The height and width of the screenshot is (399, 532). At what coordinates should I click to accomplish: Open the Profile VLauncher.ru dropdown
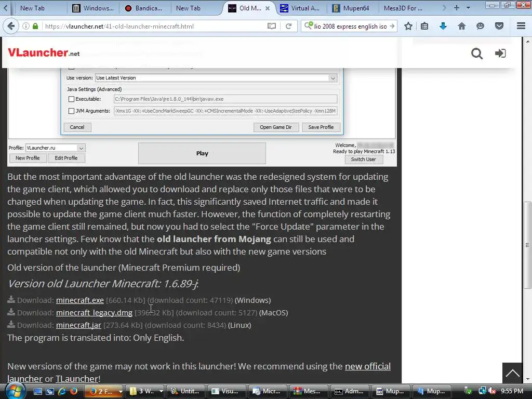[81, 148]
